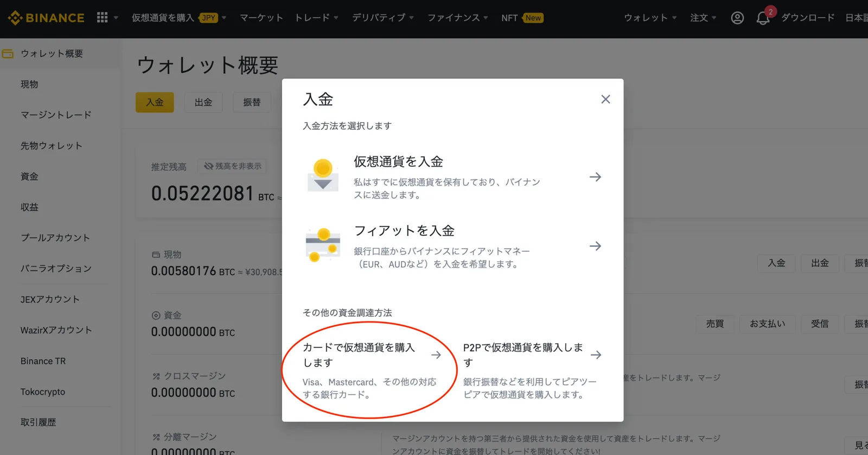The height and width of the screenshot is (455, 868).
Task: Click the Binance logo
Action: tap(46, 18)
